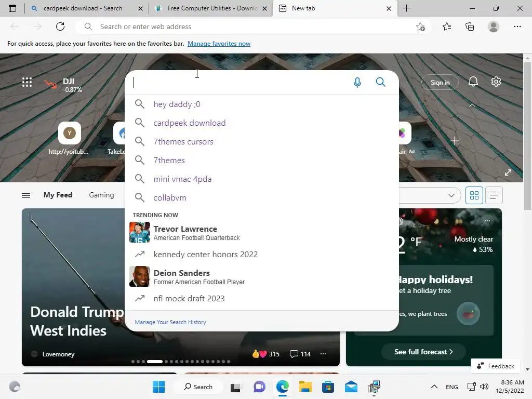532x399 pixels.
Task: Select 'hey daddy ;0' suggestion
Action: (262, 104)
